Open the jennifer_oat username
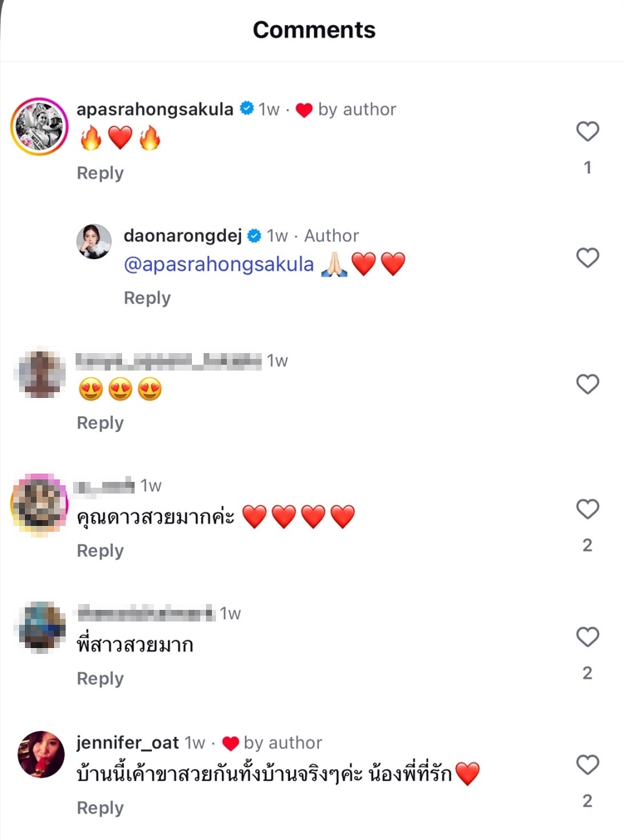This screenshot has width=624, height=840. click(x=127, y=742)
